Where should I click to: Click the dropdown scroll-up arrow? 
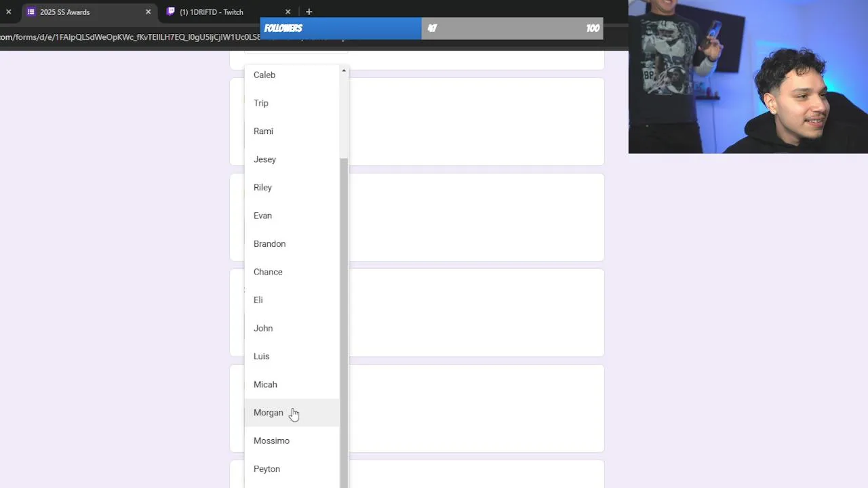[x=344, y=70]
